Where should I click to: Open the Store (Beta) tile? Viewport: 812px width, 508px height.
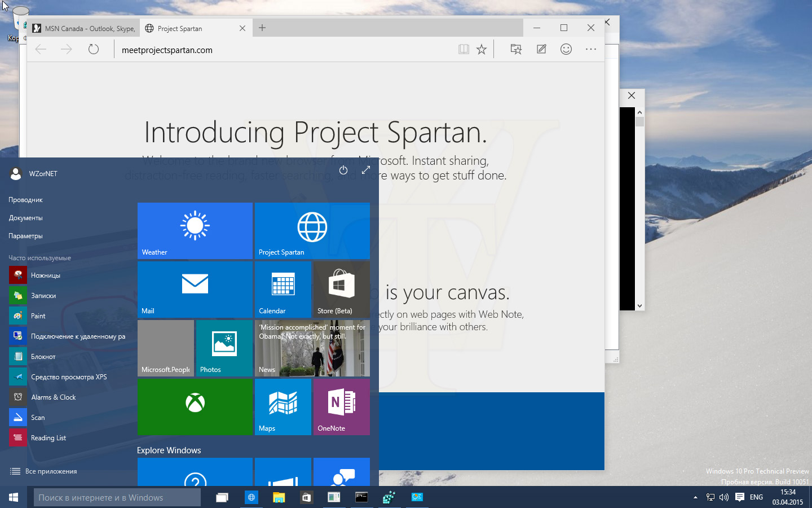pyautogui.click(x=342, y=290)
